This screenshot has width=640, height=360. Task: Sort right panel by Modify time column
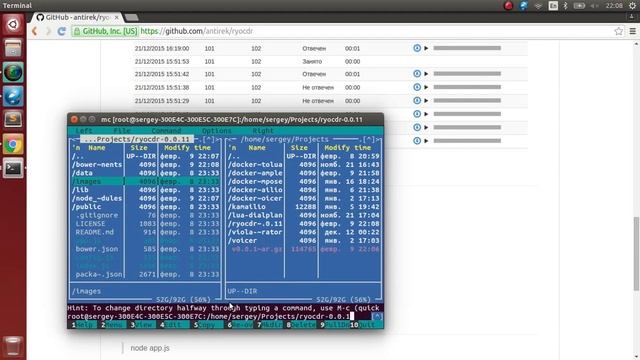pyautogui.click(x=348, y=148)
